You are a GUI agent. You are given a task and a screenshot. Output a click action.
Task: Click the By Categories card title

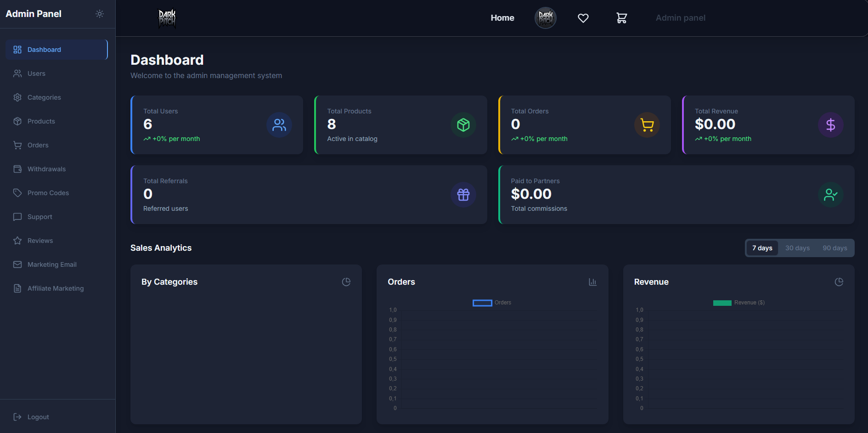tap(169, 282)
